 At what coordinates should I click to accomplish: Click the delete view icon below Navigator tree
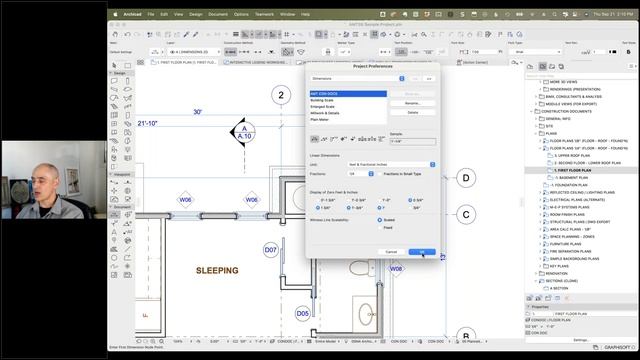point(567,298)
